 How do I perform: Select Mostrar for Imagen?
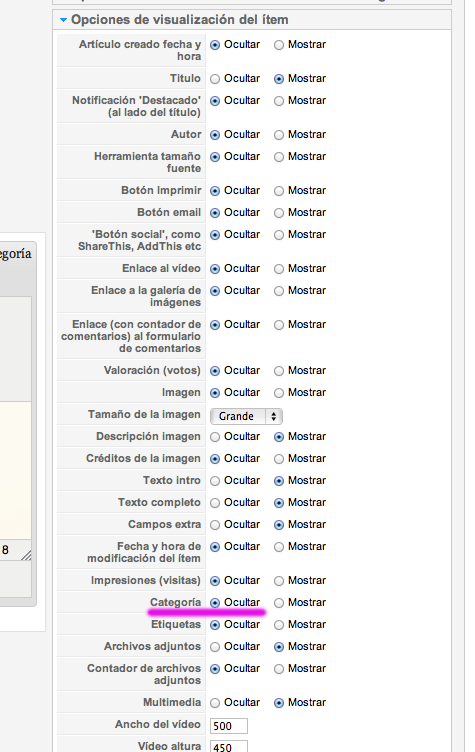click(279, 393)
